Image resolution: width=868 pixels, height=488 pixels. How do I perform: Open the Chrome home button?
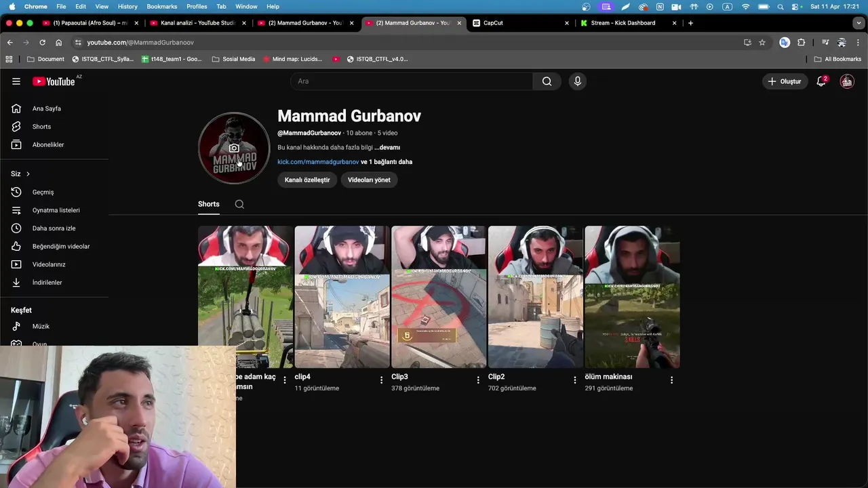59,42
